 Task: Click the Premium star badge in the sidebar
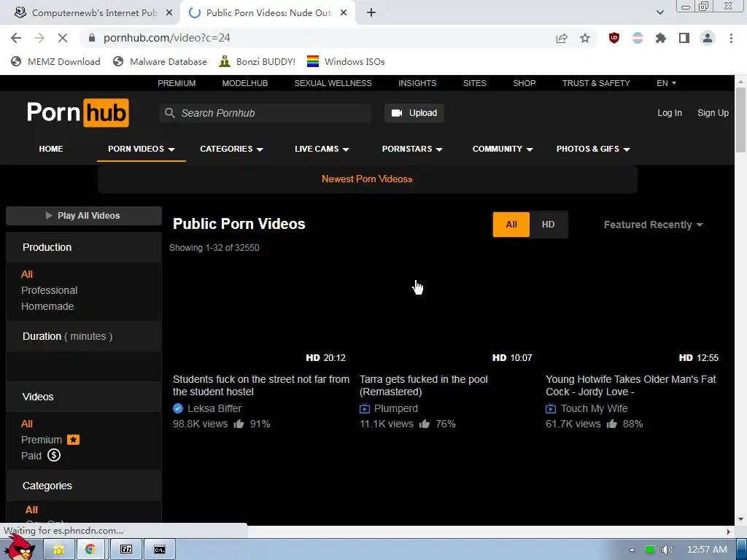click(x=74, y=440)
